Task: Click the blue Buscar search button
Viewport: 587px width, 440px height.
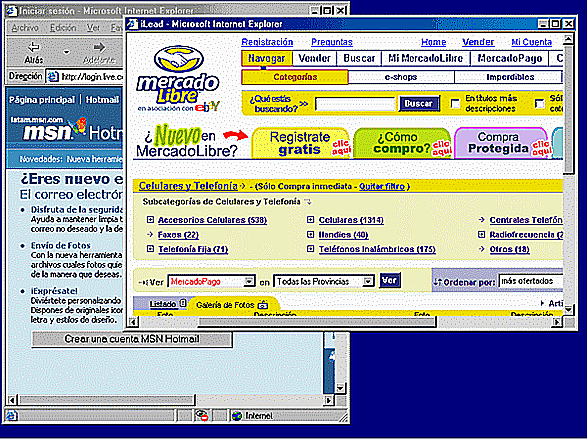Action: pyautogui.click(x=419, y=104)
